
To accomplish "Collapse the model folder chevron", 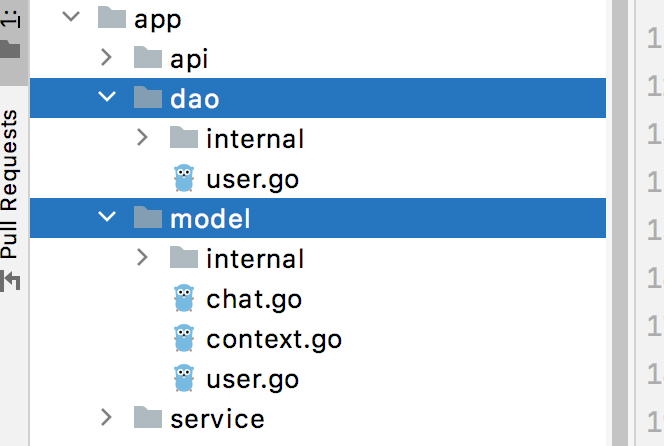I will pos(107,216).
